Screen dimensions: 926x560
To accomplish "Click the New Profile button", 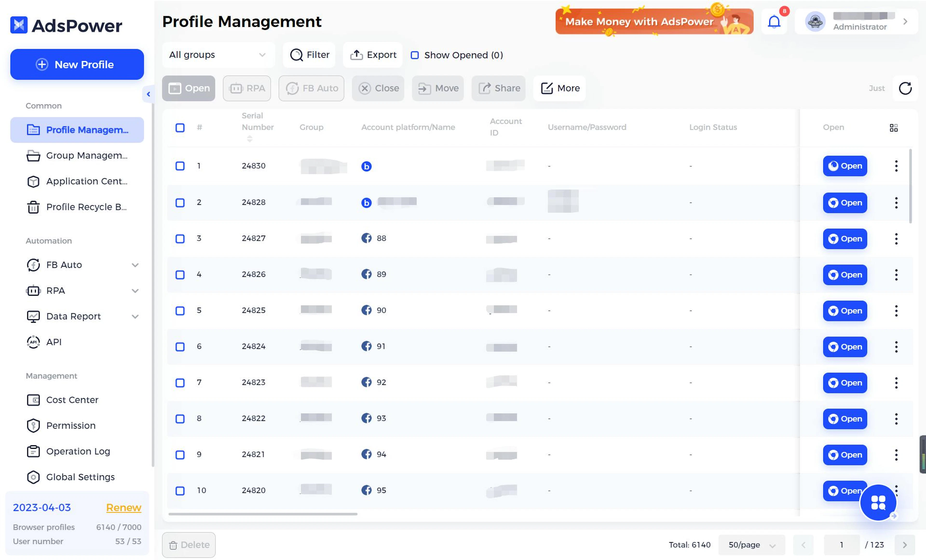I will [77, 64].
